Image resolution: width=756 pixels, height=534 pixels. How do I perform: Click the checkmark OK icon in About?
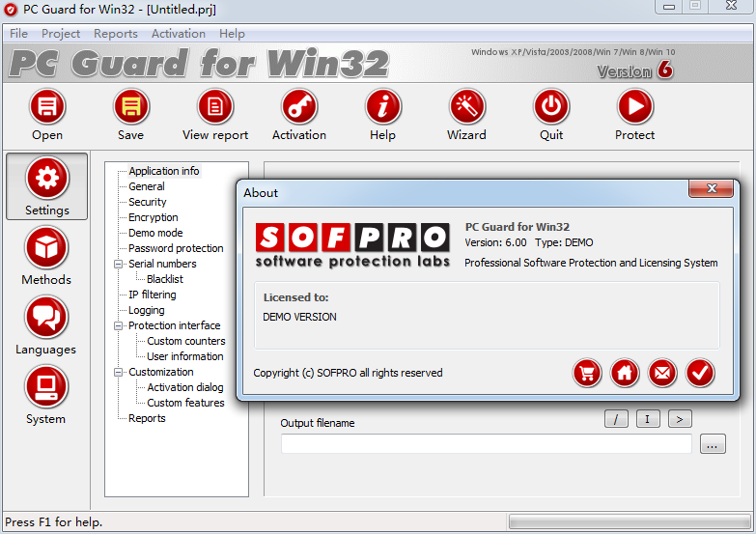700,373
